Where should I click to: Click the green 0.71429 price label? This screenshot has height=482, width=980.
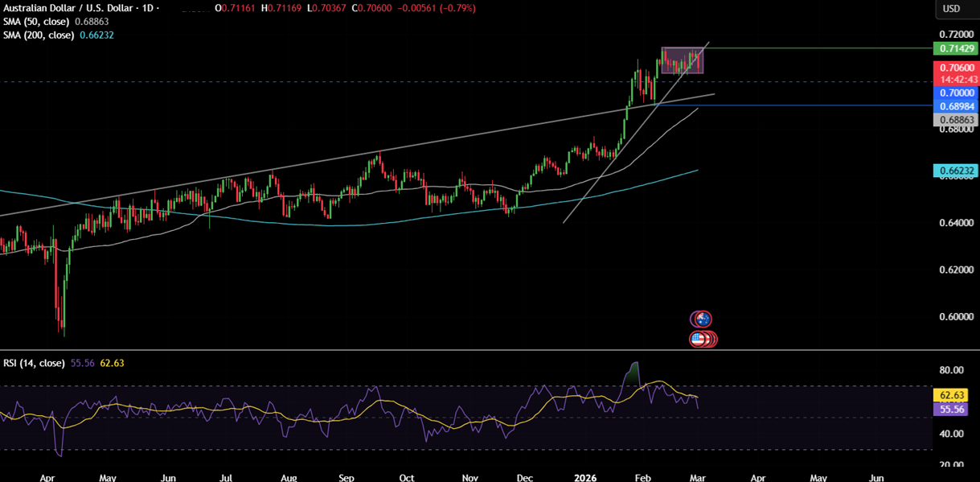point(955,49)
